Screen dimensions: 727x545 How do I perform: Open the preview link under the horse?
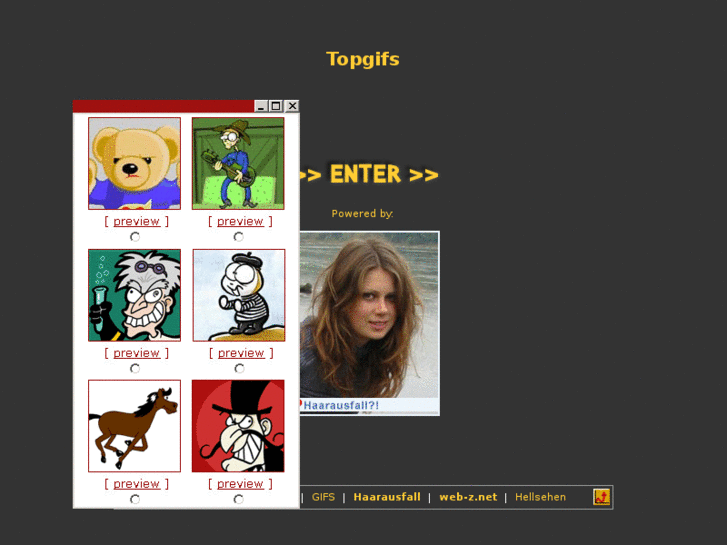click(136, 484)
